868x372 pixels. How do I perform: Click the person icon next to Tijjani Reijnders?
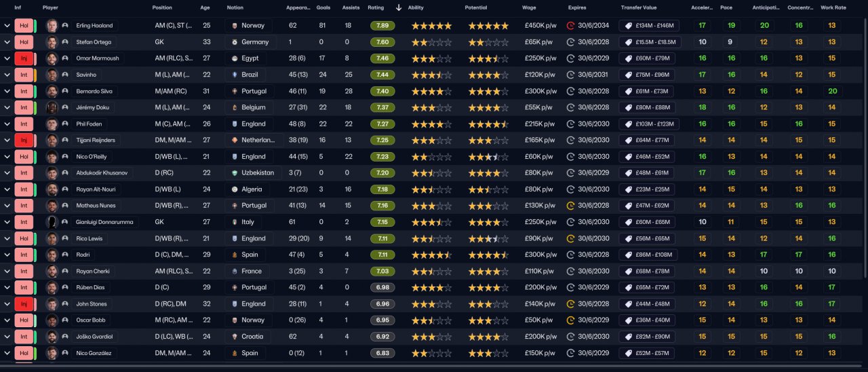point(65,140)
